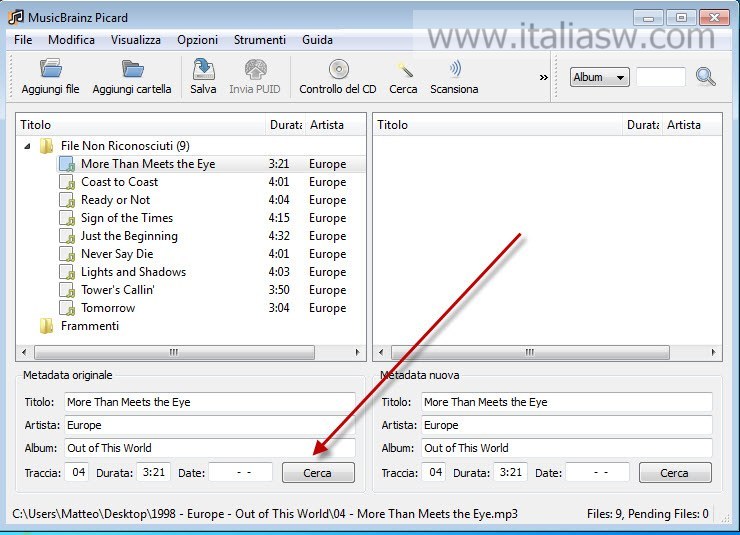This screenshot has height=535, width=740.
Task: Click Titolo field in Metadata nuova
Action: [566, 402]
